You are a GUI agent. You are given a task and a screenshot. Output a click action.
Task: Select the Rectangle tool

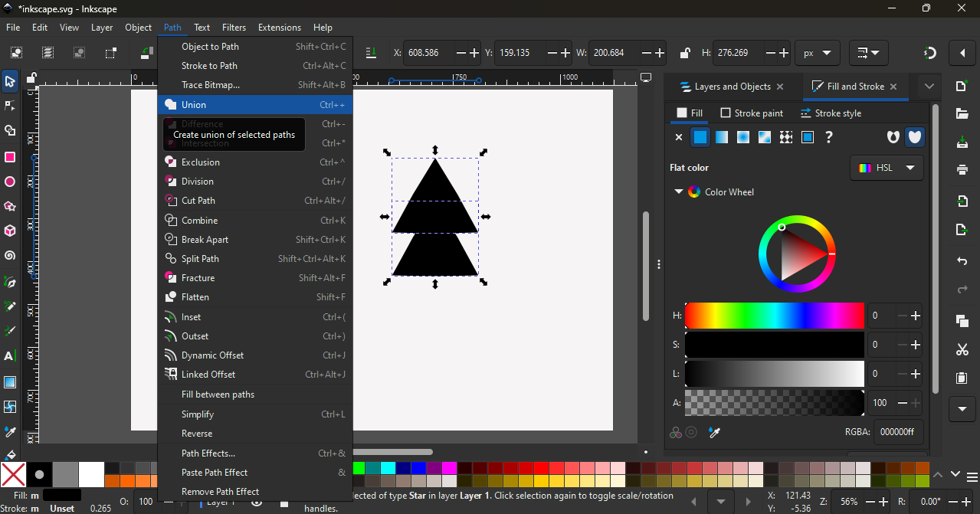[10, 157]
